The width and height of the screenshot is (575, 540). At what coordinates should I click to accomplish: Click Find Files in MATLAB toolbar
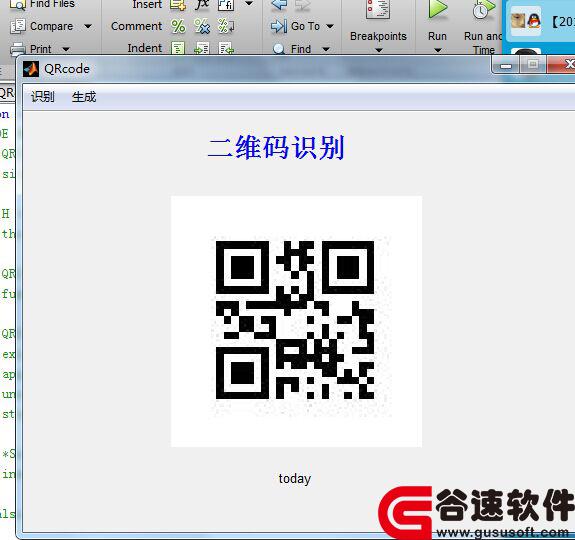coord(52,4)
